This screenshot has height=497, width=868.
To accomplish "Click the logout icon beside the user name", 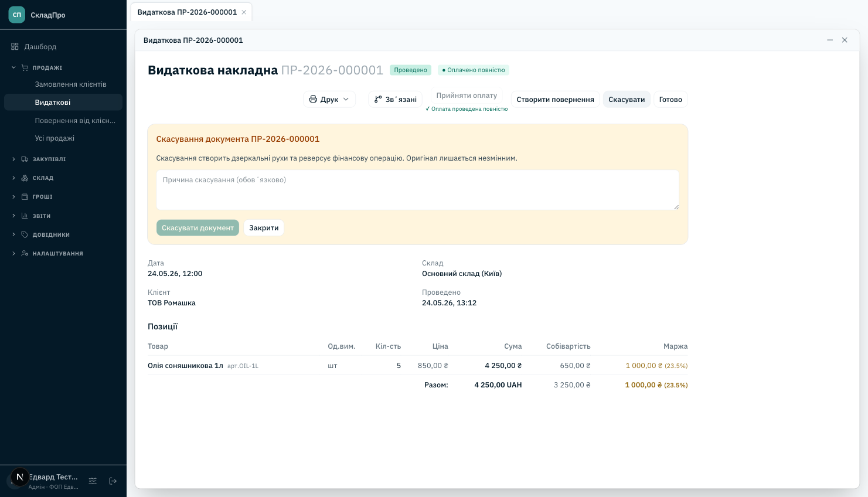I will 113,481.
